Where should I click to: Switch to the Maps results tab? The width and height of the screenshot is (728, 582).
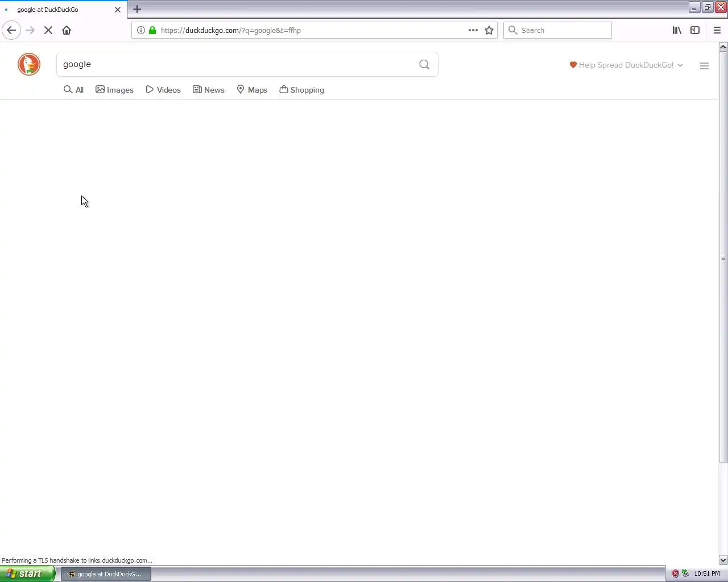pos(252,90)
